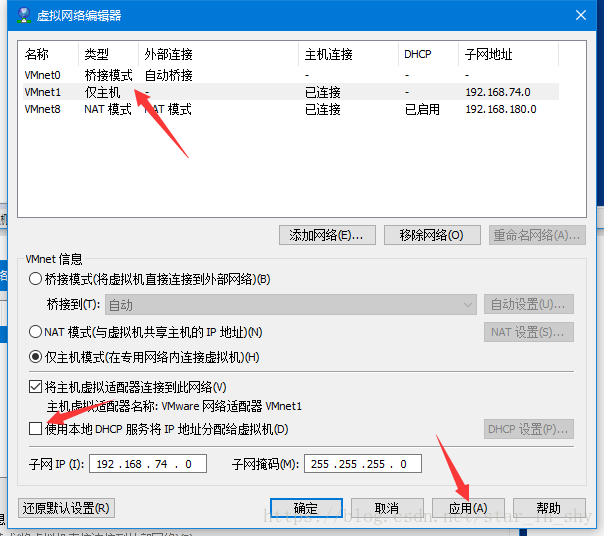The image size is (604, 536).
Task: Close the 虚拟网络编辑器 dialog
Action: (x=581, y=15)
